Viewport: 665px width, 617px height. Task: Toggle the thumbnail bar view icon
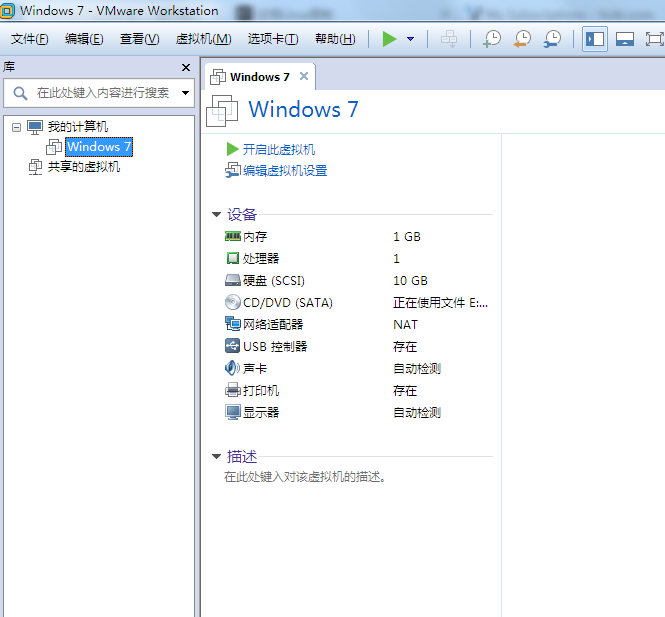625,39
